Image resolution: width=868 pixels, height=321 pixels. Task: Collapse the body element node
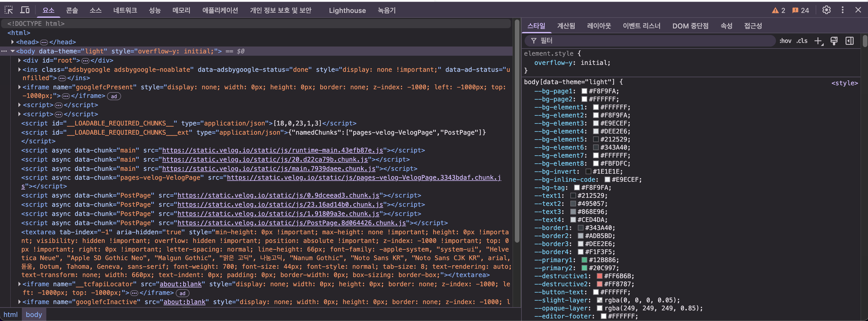point(12,51)
